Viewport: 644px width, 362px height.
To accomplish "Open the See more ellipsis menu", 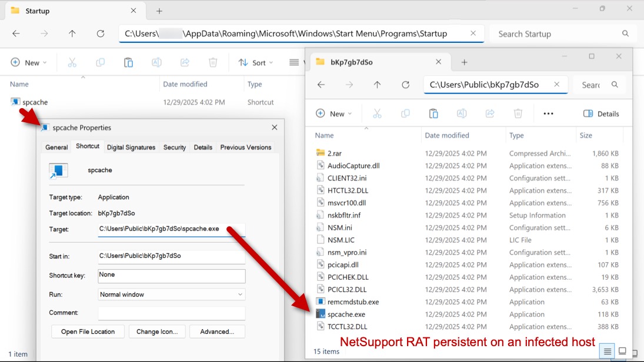I will click(548, 113).
